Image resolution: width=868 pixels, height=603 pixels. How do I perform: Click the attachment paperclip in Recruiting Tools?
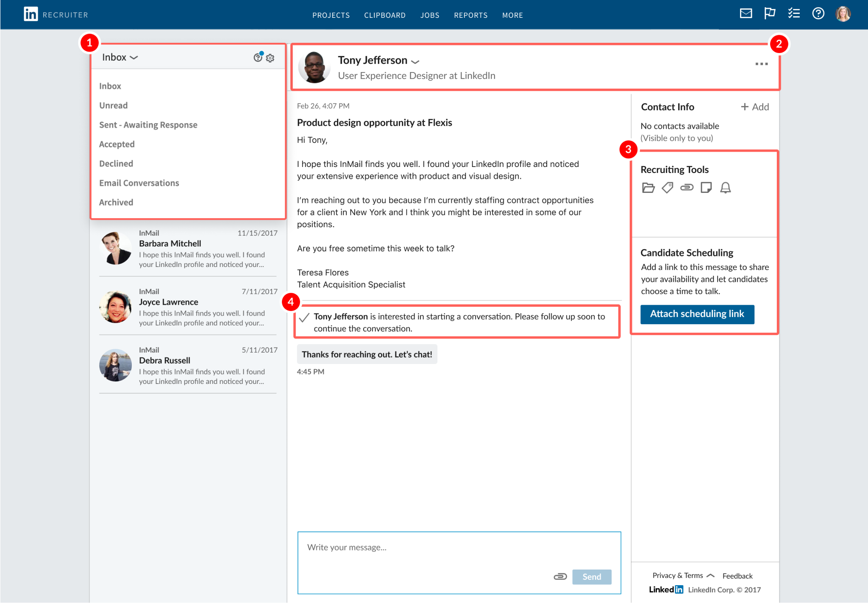pos(687,187)
